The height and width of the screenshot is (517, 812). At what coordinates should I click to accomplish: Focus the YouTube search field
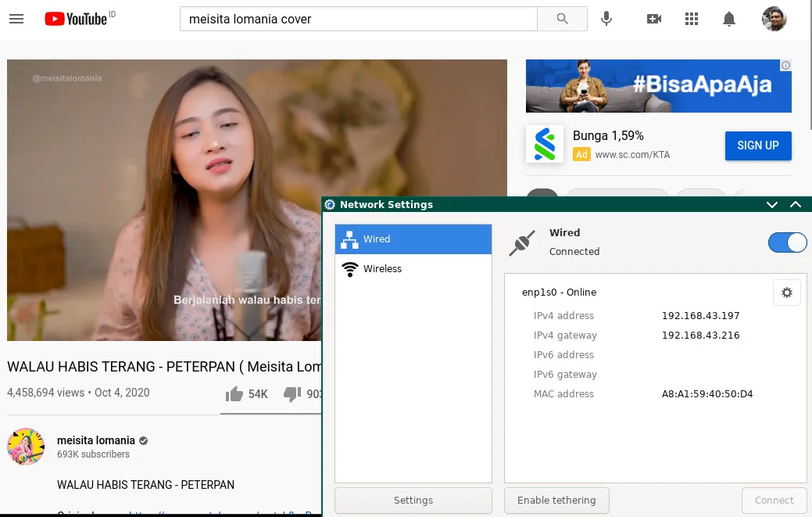[x=359, y=20]
